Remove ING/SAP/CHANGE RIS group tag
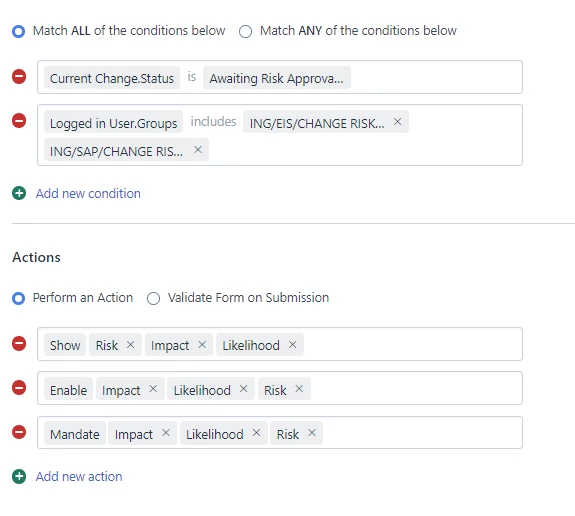The image size is (575, 516). tap(198, 150)
